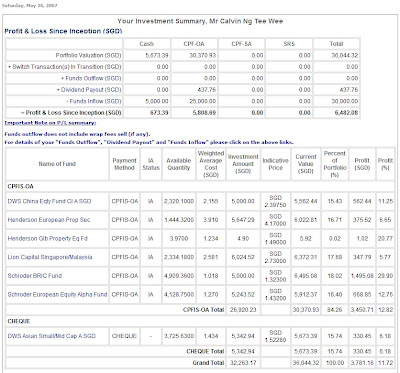Click the Name of Fund column header
400x373 pixels.
pyautogui.click(x=57, y=164)
